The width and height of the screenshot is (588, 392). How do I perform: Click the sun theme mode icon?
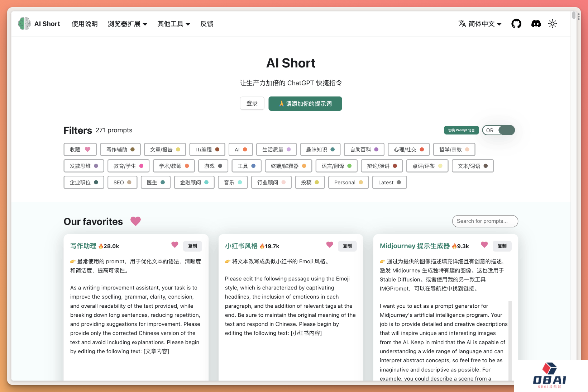552,24
